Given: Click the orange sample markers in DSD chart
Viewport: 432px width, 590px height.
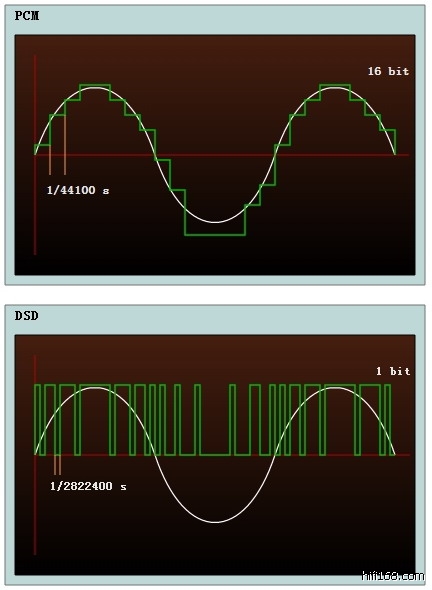Looking at the screenshot, I should [57, 465].
